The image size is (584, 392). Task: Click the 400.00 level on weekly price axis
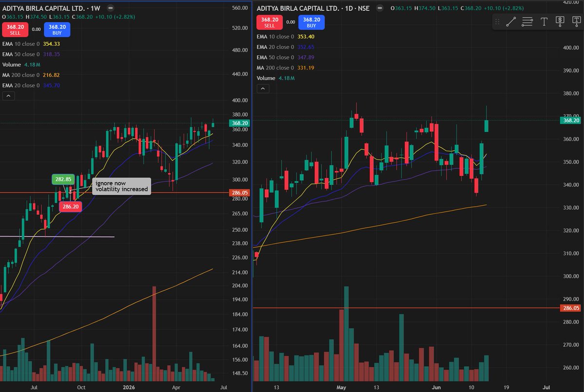tap(240, 100)
